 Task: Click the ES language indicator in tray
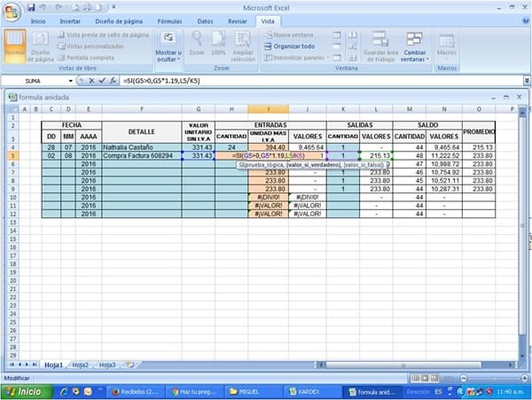pyautogui.click(x=438, y=392)
